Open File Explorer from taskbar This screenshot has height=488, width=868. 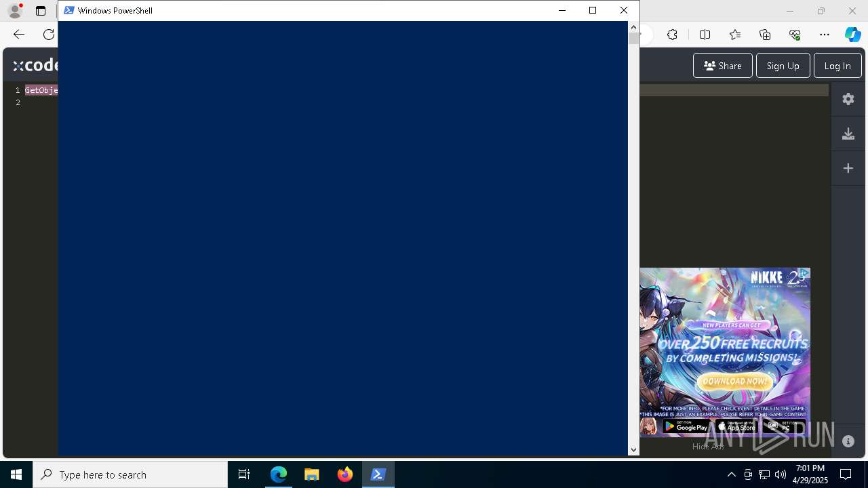tap(312, 474)
